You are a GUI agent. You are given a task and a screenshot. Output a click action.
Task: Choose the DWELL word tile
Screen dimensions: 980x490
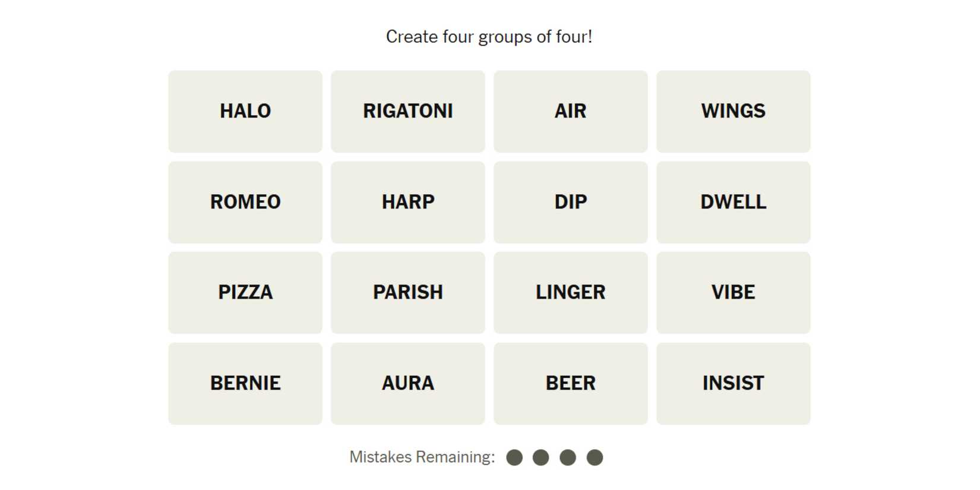click(x=733, y=202)
